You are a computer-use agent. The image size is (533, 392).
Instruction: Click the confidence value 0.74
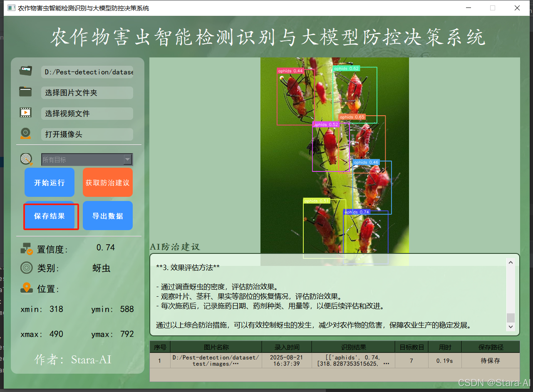point(106,248)
